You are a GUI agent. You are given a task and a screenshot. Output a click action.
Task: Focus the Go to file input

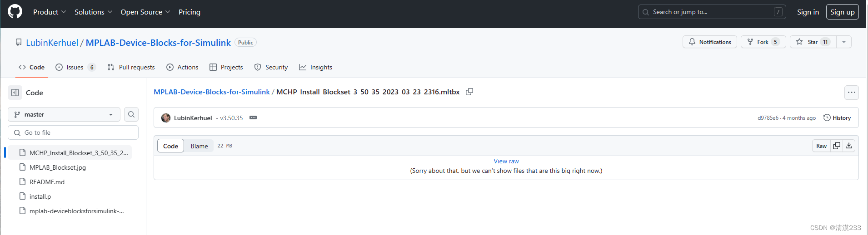(73, 132)
